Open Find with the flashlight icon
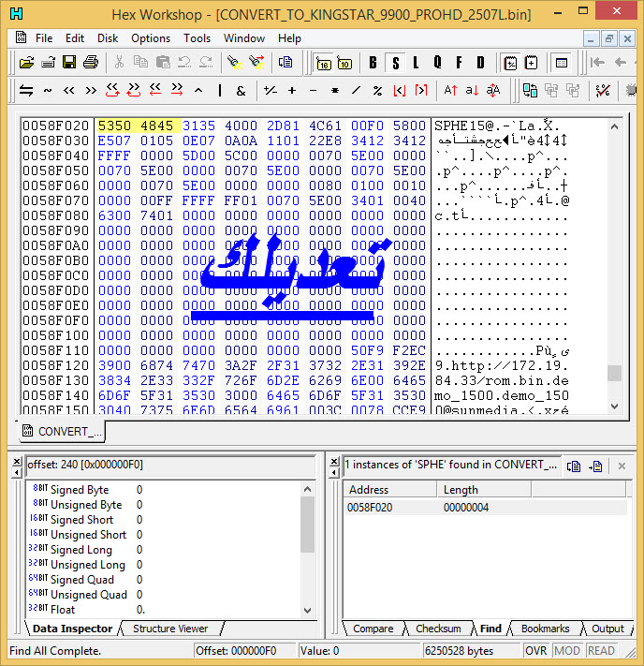This screenshot has width=644, height=666. (234, 63)
